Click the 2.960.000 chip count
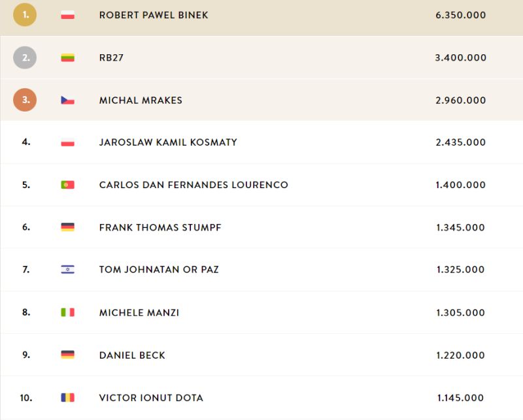 click(x=461, y=101)
